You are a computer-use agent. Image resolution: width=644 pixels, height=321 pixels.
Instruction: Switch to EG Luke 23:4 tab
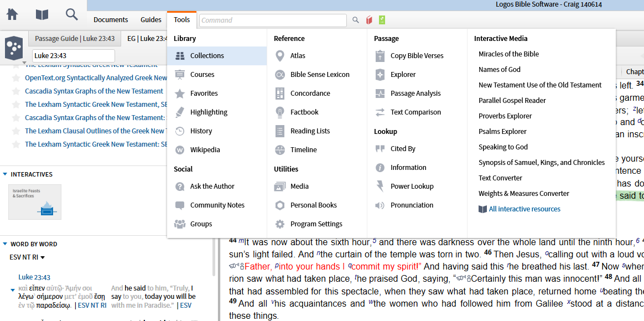pyautogui.click(x=147, y=39)
